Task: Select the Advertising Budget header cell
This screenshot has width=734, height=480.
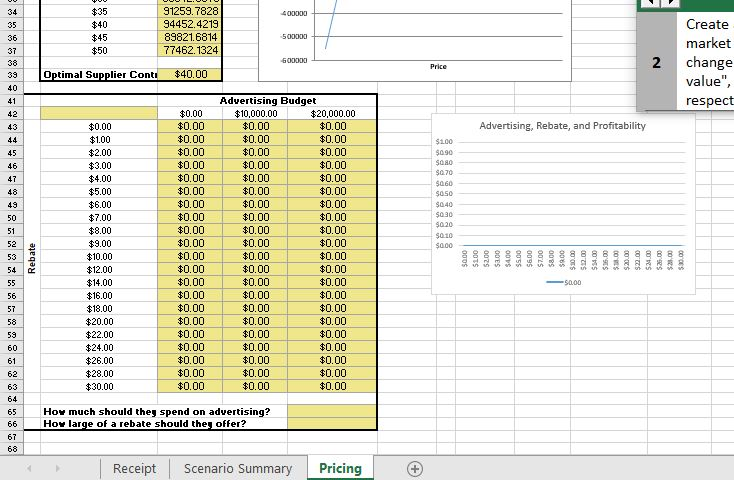Action: [268, 101]
